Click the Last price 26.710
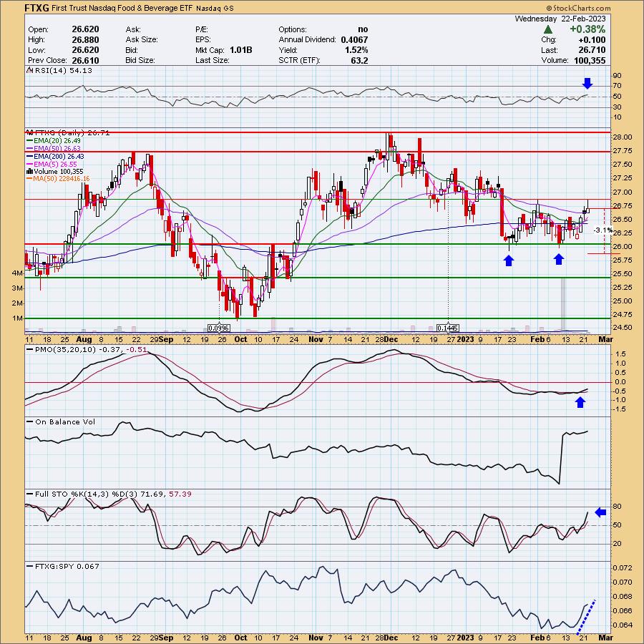The image size is (644, 644). pyautogui.click(x=592, y=50)
